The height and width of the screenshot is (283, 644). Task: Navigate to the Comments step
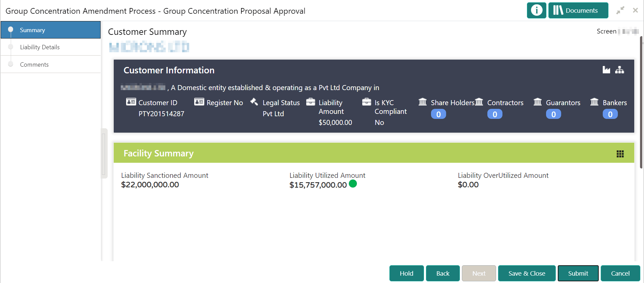coord(35,64)
